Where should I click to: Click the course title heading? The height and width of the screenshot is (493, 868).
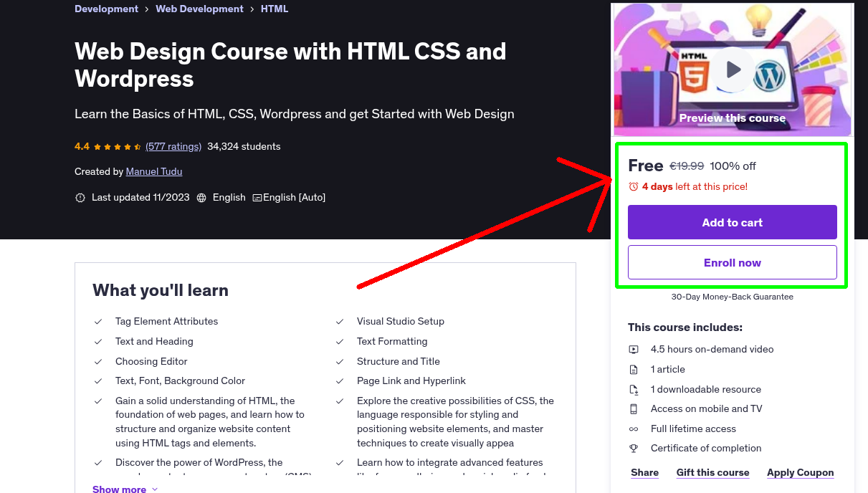pyautogui.click(x=290, y=64)
